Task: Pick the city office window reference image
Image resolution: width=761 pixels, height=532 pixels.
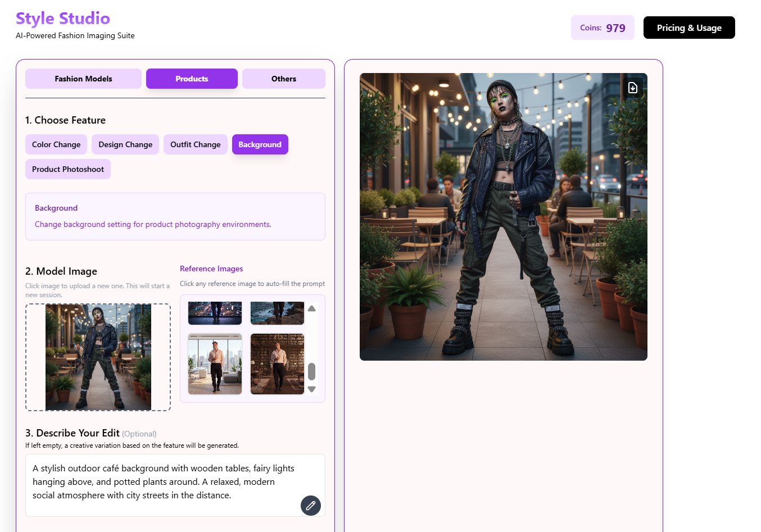Action: click(x=215, y=363)
